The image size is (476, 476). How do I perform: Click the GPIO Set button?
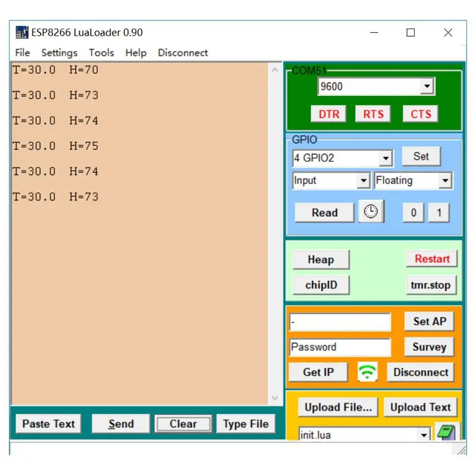pyautogui.click(x=421, y=156)
